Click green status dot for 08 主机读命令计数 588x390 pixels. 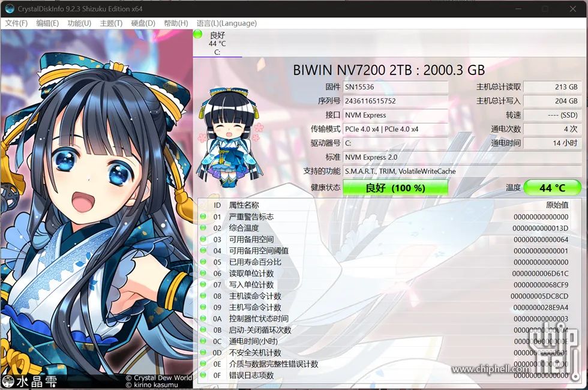(x=203, y=295)
